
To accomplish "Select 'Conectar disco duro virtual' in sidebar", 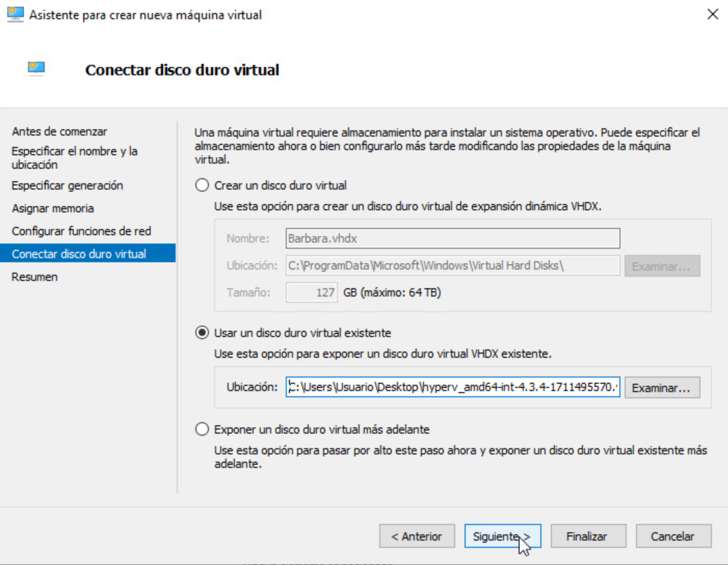I will (78, 254).
